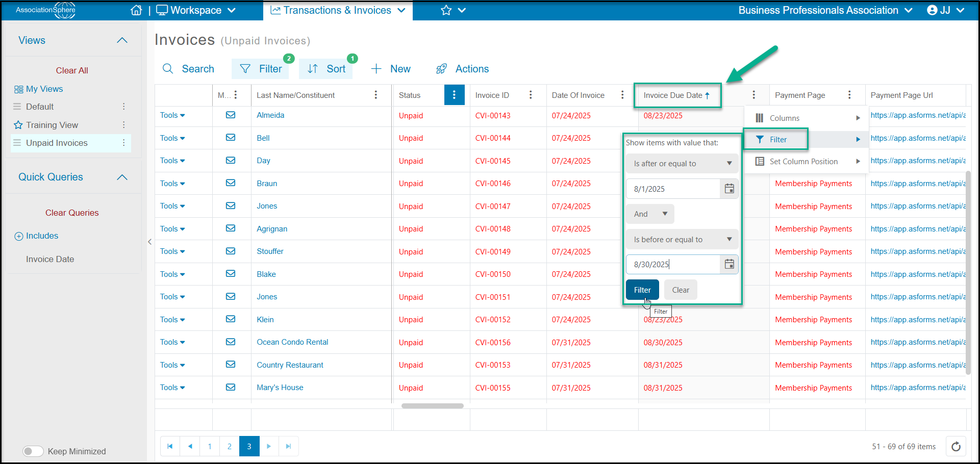Viewport: 980px width, 464px height.
Task: Open the calendar picker for the 8/1/2025 date
Action: point(730,189)
